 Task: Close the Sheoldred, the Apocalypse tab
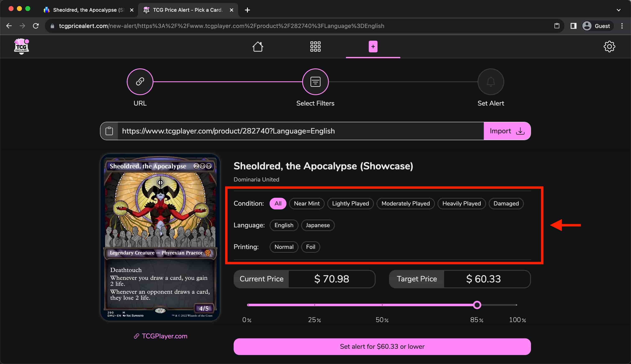[x=132, y=10]
